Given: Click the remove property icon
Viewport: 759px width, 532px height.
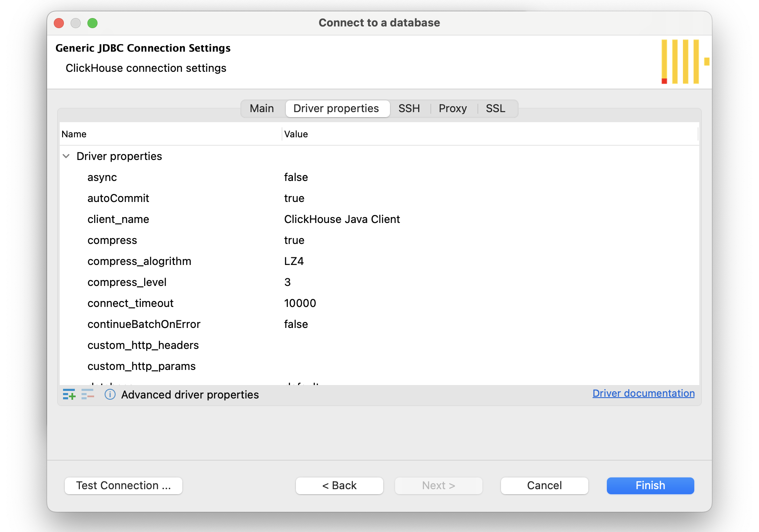Looking at the screenshot, I should point(87,394).
